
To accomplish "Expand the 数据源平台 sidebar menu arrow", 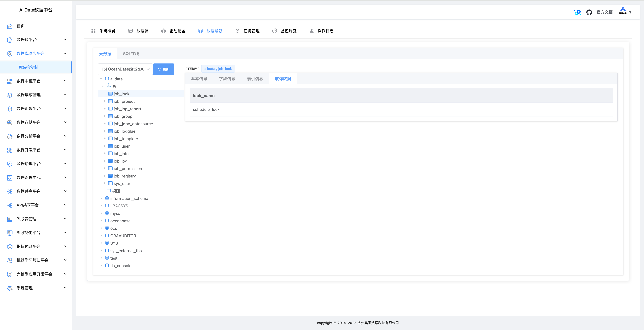I will pyautogui.click(x=65, y=39).
